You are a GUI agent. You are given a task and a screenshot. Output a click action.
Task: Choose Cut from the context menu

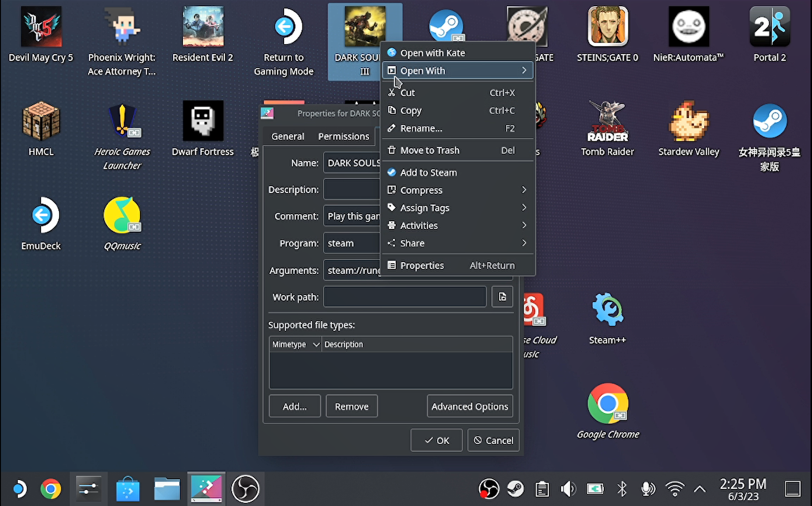click(458, 93)
